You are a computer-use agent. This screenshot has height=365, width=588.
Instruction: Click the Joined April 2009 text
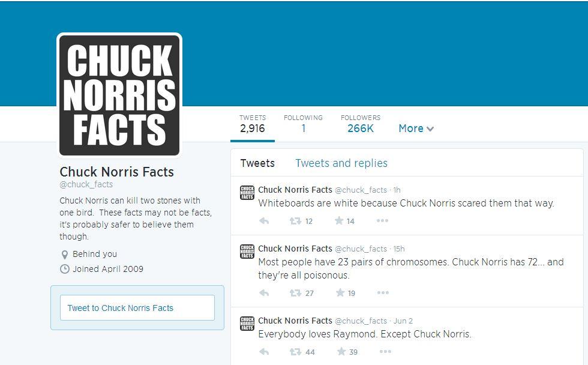108,269
